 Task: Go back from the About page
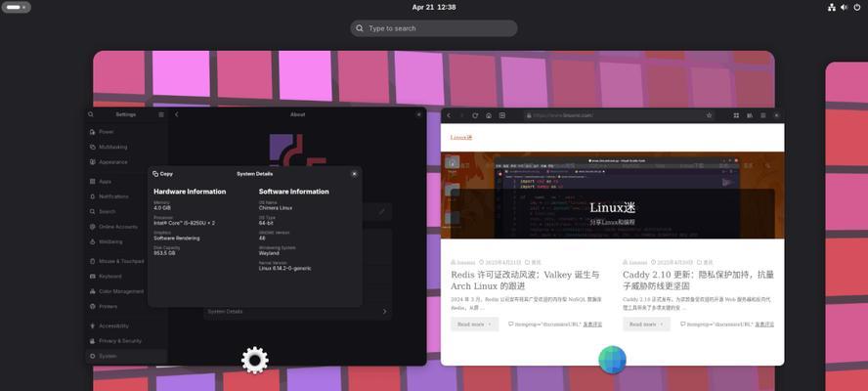coord(177,114)
